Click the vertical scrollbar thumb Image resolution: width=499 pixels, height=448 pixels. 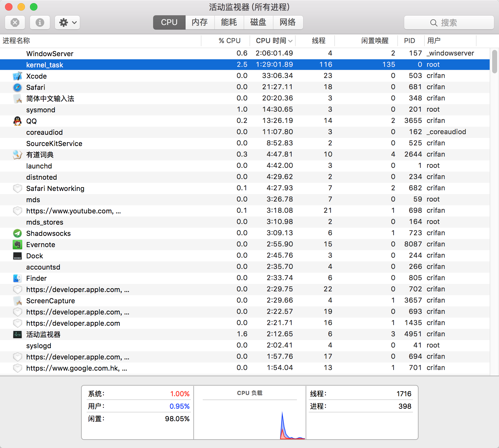495,61
